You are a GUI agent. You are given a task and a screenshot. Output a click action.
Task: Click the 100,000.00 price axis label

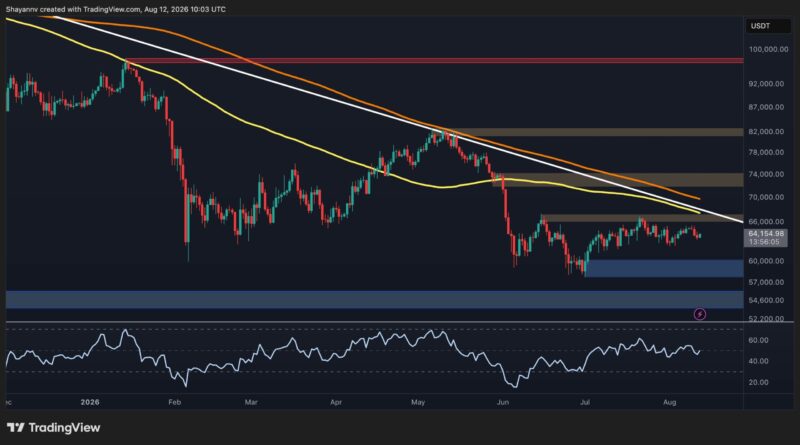click(x=766, y=50)
